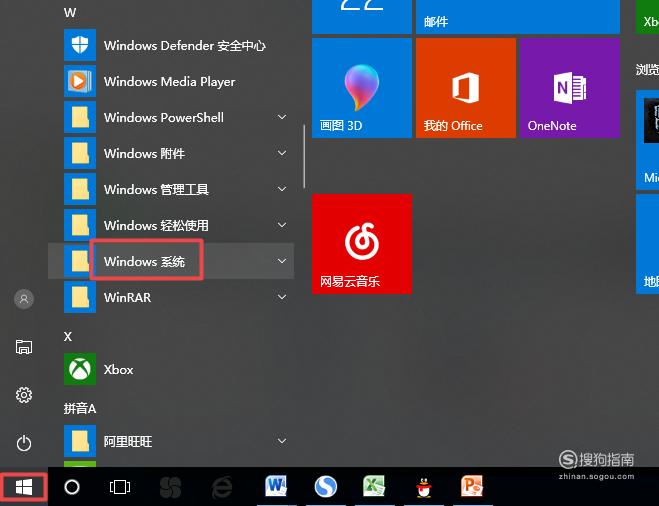Open Task View on taskbar
The image size is (659, 506).
[120, 487]
